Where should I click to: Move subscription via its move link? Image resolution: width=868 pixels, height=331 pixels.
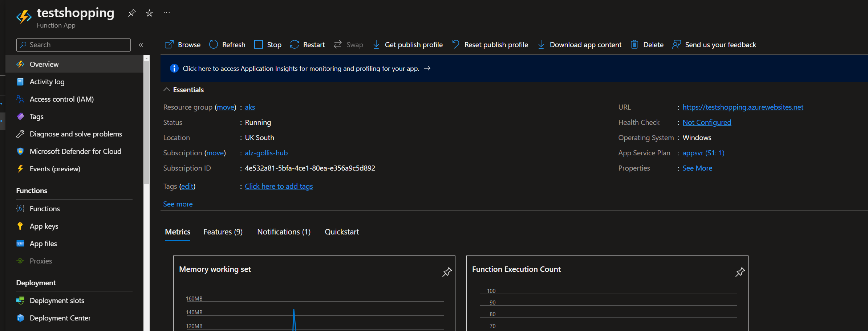pyautogui.click(x=215, y=153)
